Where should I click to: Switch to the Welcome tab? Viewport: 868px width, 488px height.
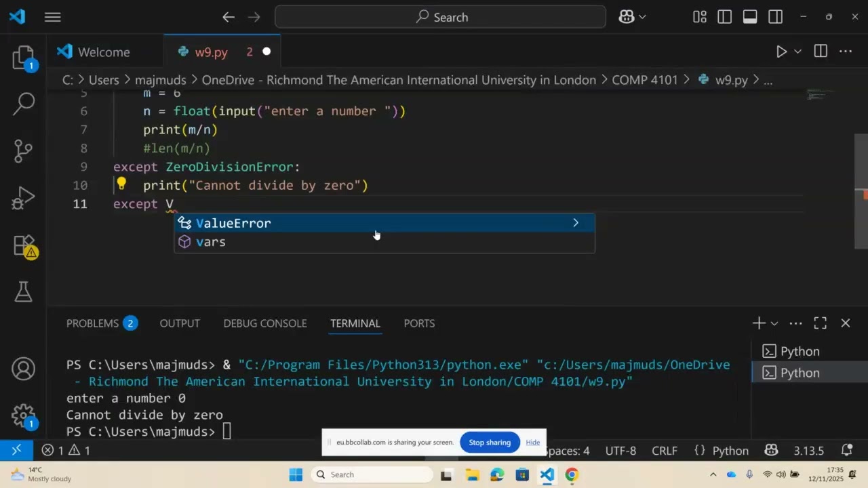point(94,52)
